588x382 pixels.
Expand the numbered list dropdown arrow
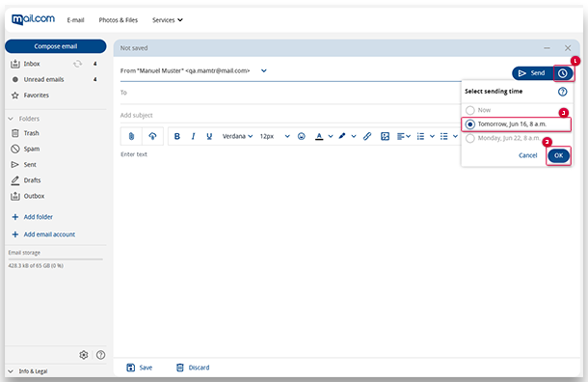tap(432, 136)
